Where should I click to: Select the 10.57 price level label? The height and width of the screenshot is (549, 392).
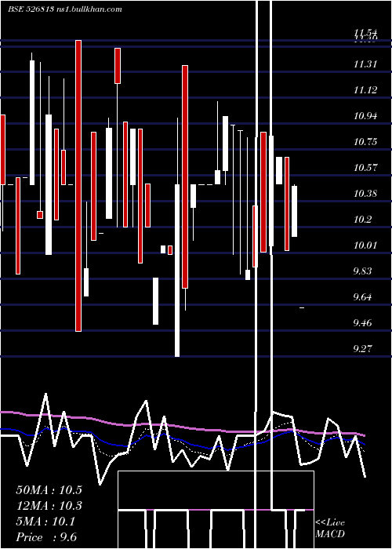point(365,168)
